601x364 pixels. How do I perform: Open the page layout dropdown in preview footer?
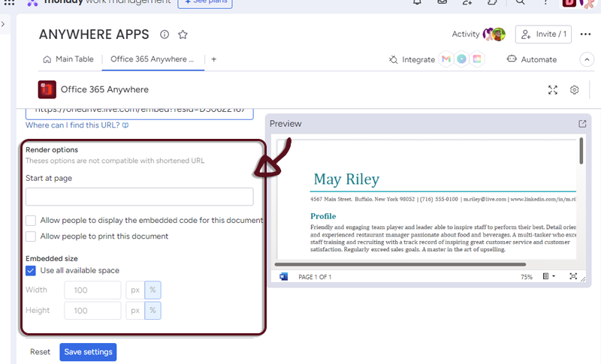pos(549,277)
